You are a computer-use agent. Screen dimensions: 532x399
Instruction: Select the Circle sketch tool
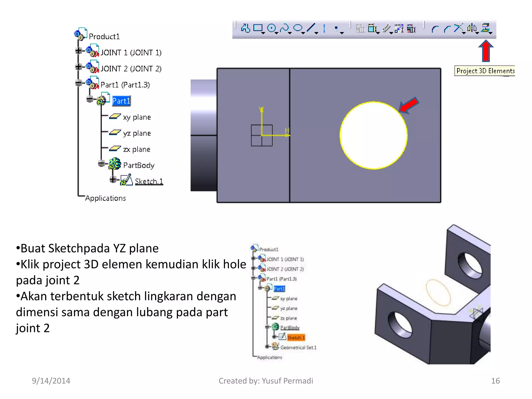[x=271, y=28]
